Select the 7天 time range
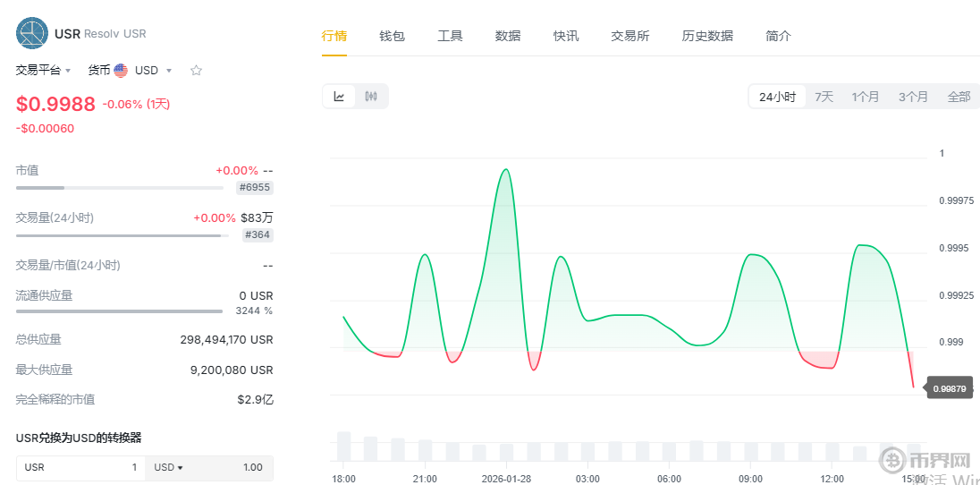Screen dimensions: 980x485 824,97
